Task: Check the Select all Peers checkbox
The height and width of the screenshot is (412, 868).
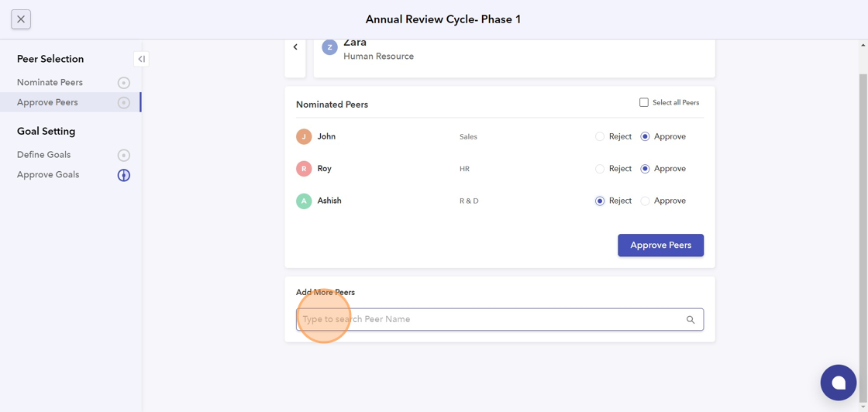Action: [x=644, y=102]
